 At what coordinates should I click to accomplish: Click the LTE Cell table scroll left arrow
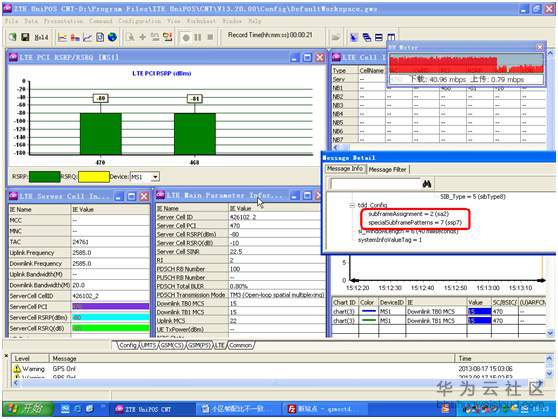tap(336, 147)
